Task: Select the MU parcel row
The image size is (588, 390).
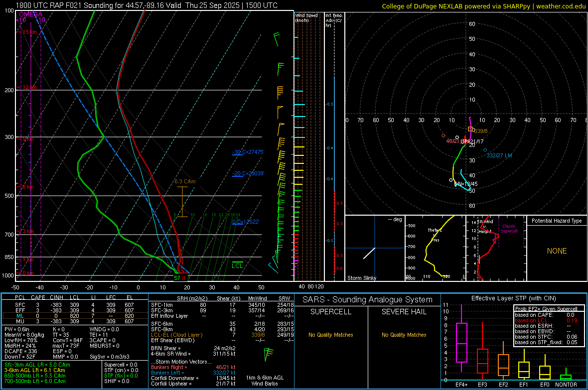Action: (x=75, y=321)
